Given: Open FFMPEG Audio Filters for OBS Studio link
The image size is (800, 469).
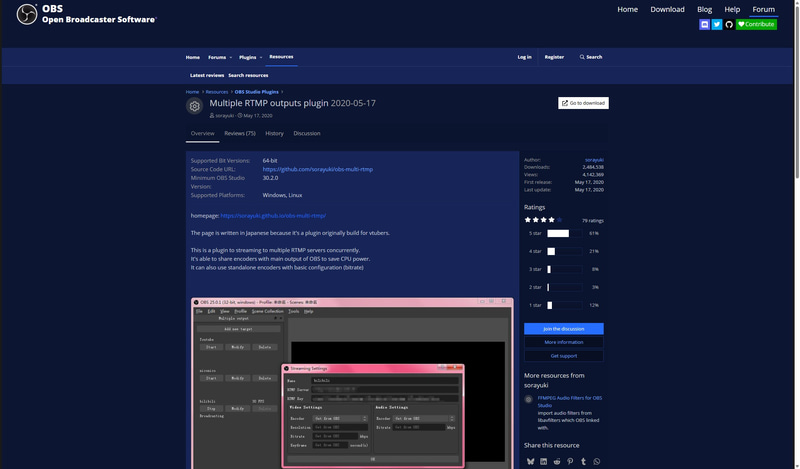Looking at the screenshot, I should point(569,402).
